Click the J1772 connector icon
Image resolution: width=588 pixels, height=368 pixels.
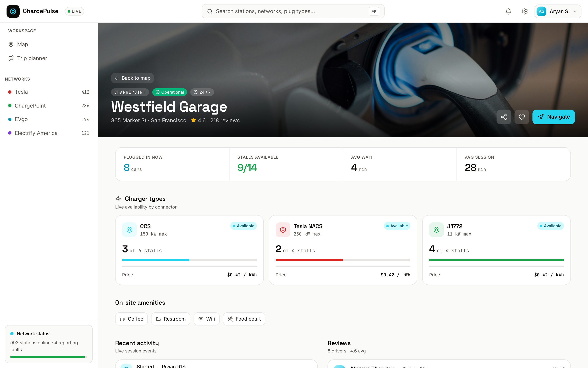(436, 230)
